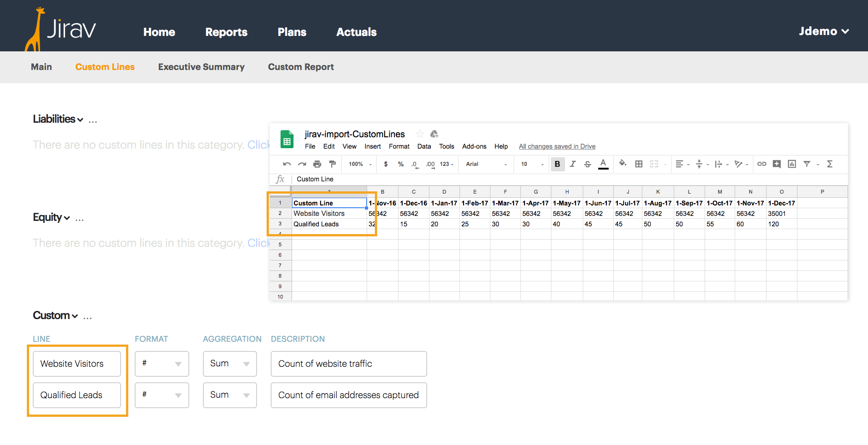The height and width of the screenshot is (445, 868).
Task: Click the insert link icon
Action: [762, 164]
